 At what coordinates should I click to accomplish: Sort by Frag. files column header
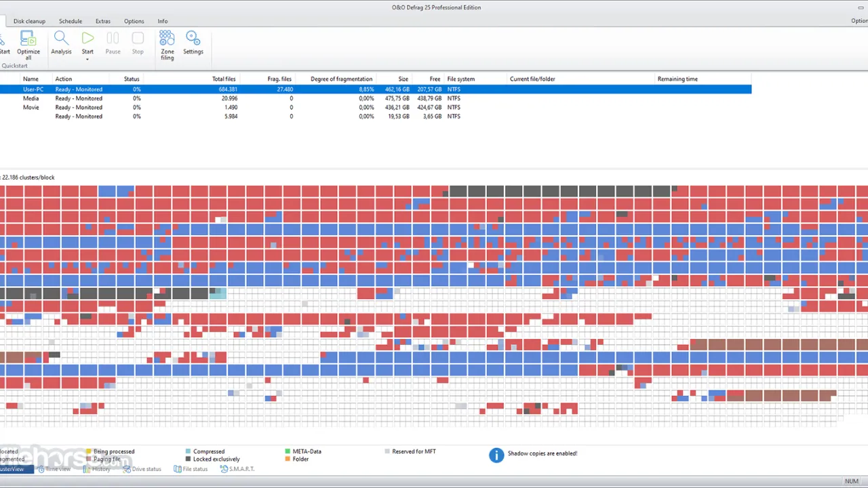pos(279,79)
